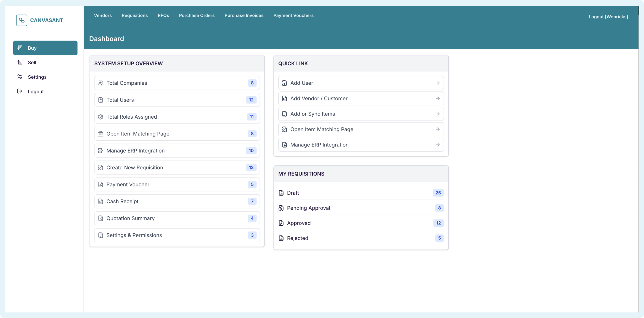644x318 pixels.
Task: Click the bank icon beside Open Item Matching
Action: (101, 134)
